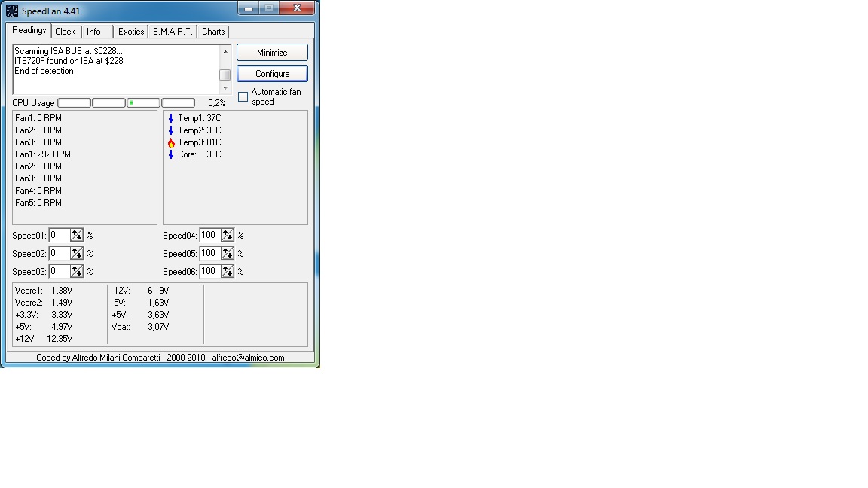The image size is (868, 488).
Task: Click the Speed01 value input field
Action: 60,235
